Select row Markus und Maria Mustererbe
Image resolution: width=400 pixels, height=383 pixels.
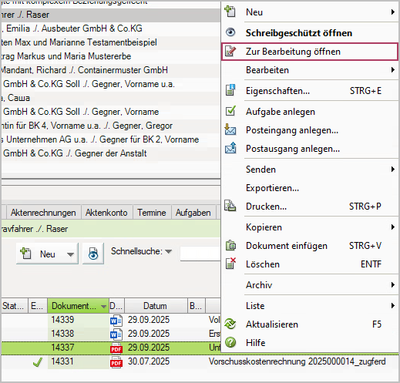(110, 56)
